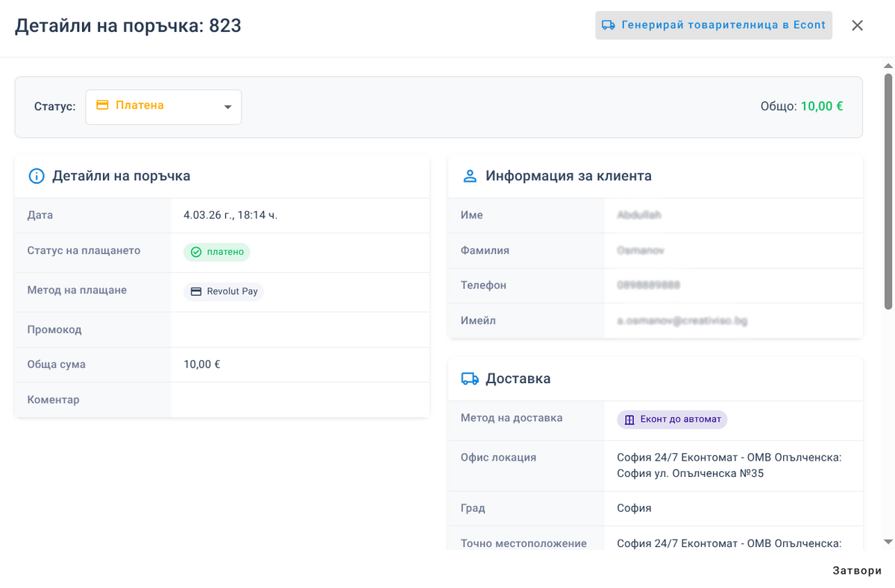
Task: Click the Revolut Pay payment method chip
Action: click(224, 292)
